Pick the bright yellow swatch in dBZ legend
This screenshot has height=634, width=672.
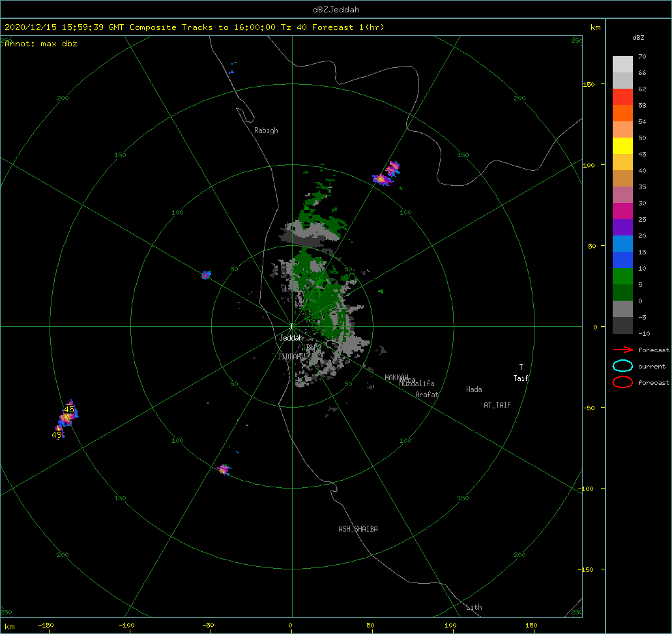[622, 146]
